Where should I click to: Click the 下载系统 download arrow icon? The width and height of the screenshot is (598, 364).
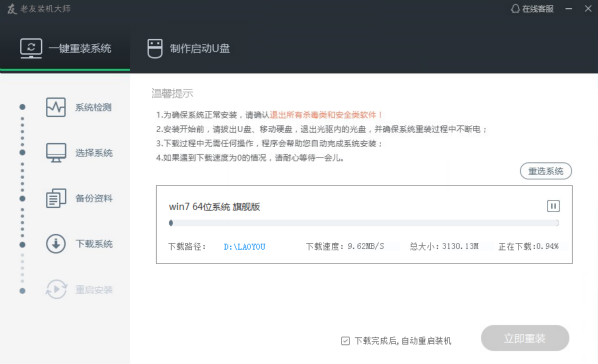point(56,244)
